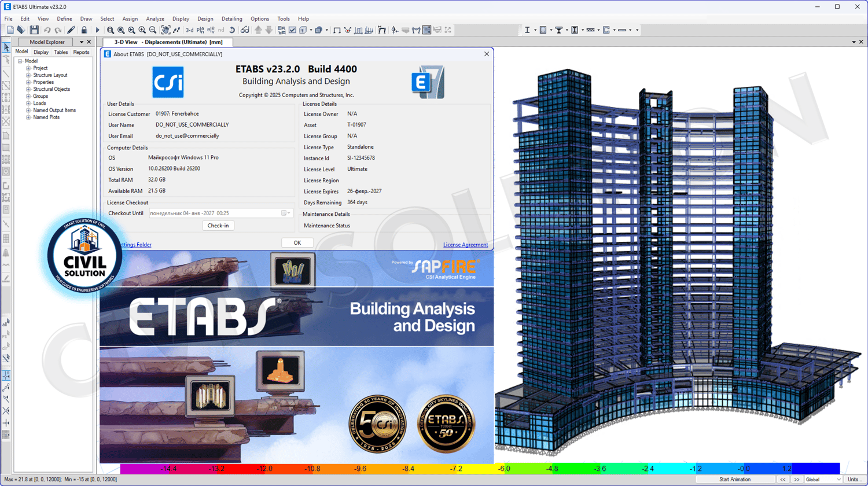Open the Define menu
The image size is (868, 486).
(x=64, y=19)
